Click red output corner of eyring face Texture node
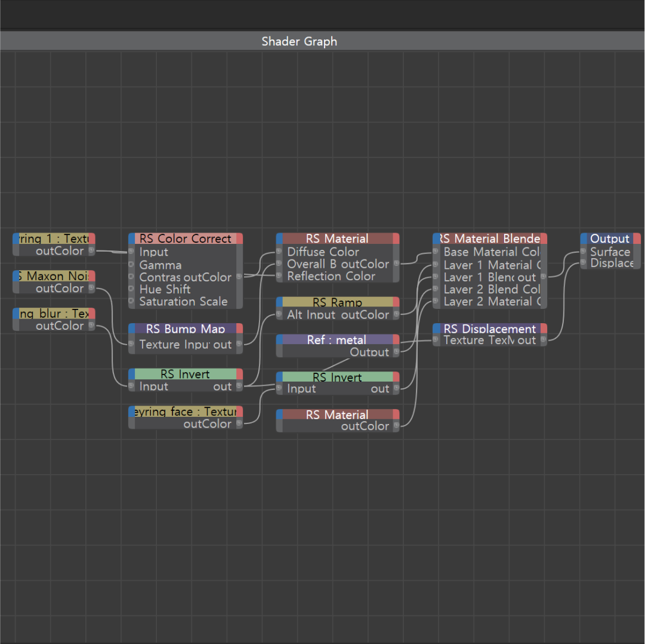Screen dimensions: 645x644 tap(239, 411)
